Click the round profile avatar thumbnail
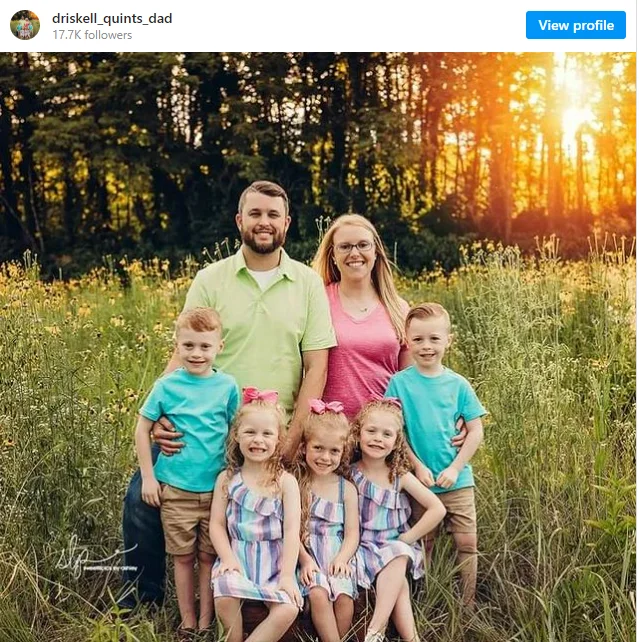This screenshot has width=639, height=642. [x=25, y=25]
